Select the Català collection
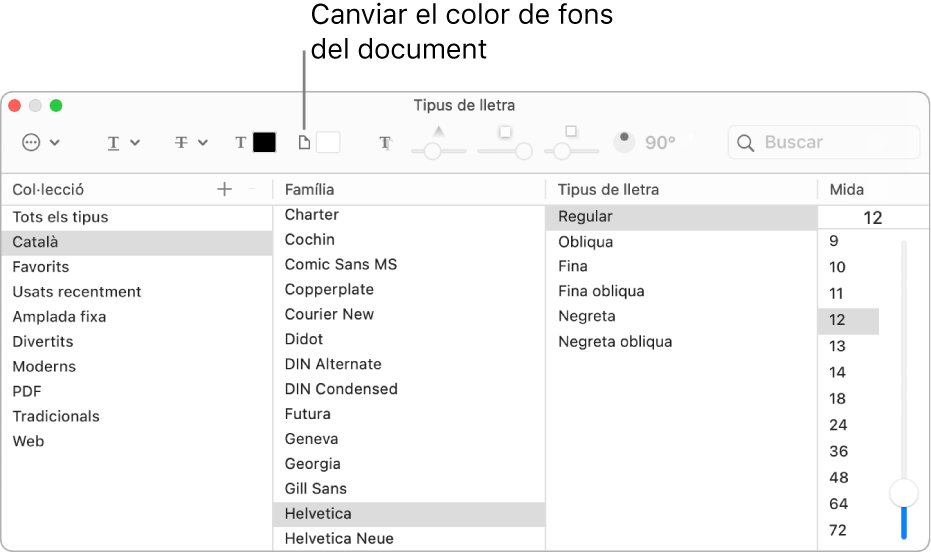This screenshot has width=931, height=553. point(137,242)
